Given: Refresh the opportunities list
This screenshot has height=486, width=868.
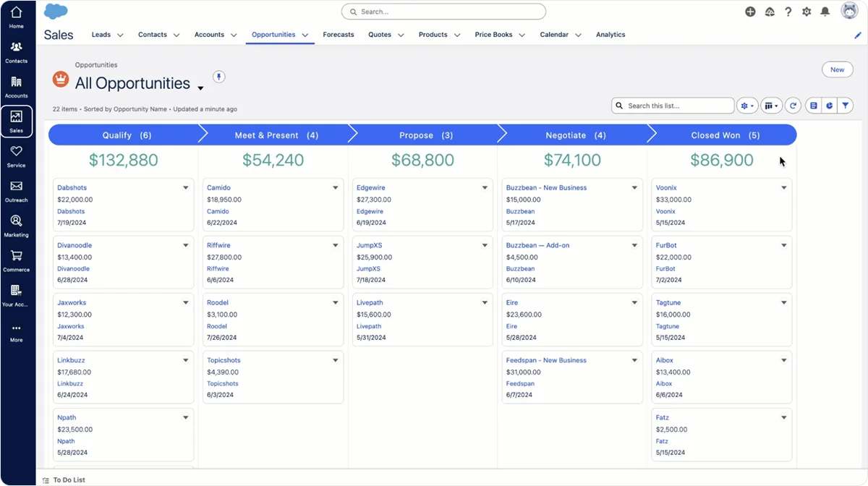Looking at the screenshot, I should click(793, 105).
